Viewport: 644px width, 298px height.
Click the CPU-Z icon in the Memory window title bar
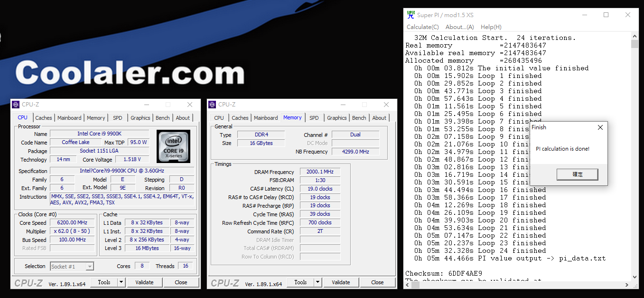click(213, 105)
